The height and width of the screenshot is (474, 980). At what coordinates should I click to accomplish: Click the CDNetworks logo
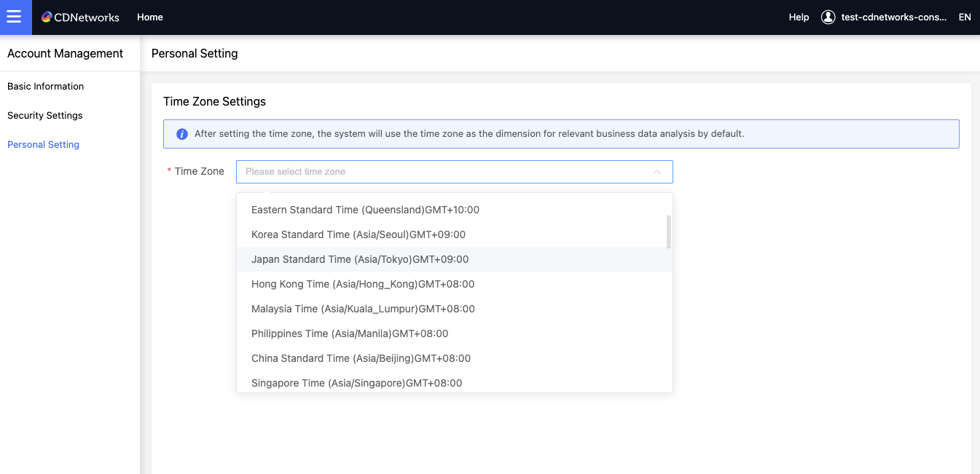pyautogui.click(x=80, y=17)
